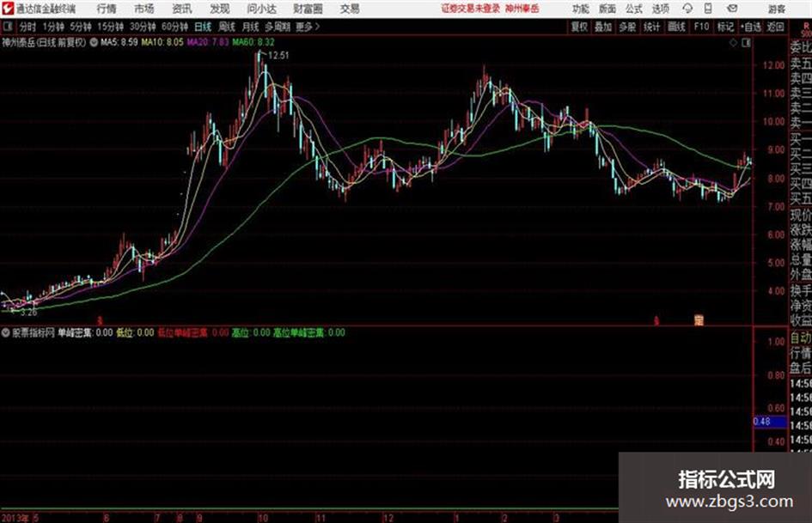Viewport: 812px width, 523px height.
Task: Click the 统计 statistics button
Action: (x=651, y=27)
